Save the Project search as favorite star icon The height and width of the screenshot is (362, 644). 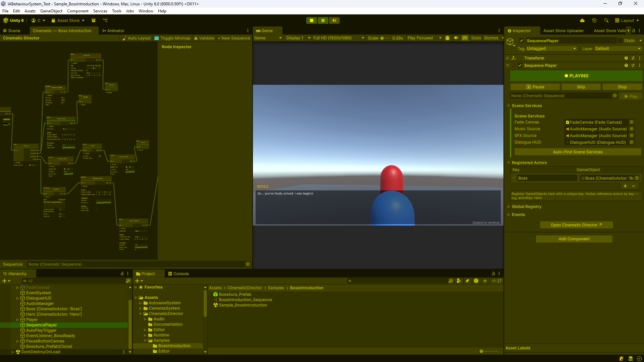(485, 281)
